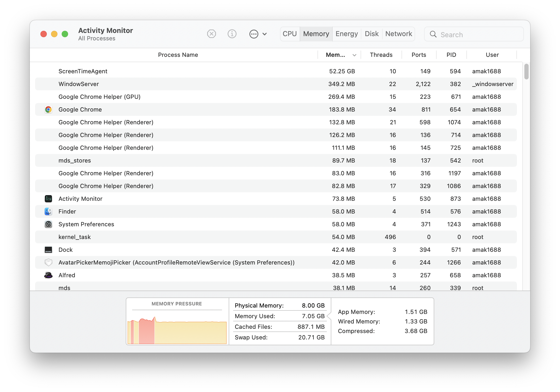This screenshot has height=392, width=560.
Task: Expand the chevron beside the ellipsis button
Action: click(x=265, y=34)
